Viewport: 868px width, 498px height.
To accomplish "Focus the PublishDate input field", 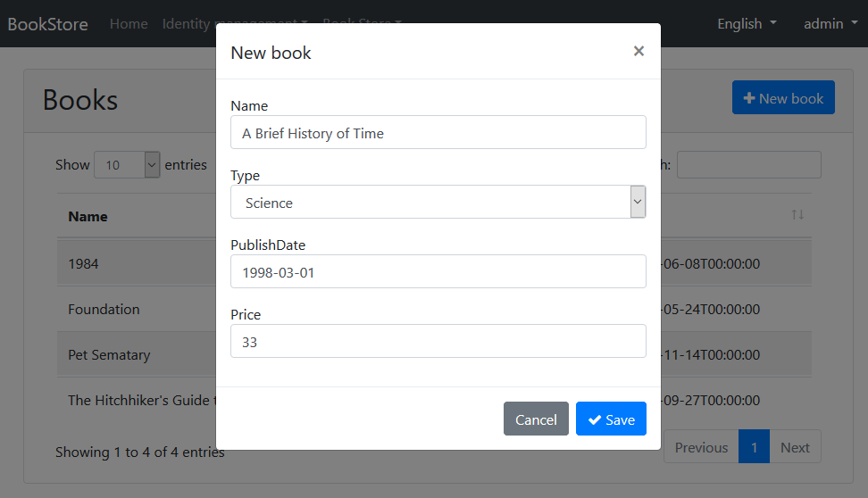I will (x=438, y=272).
